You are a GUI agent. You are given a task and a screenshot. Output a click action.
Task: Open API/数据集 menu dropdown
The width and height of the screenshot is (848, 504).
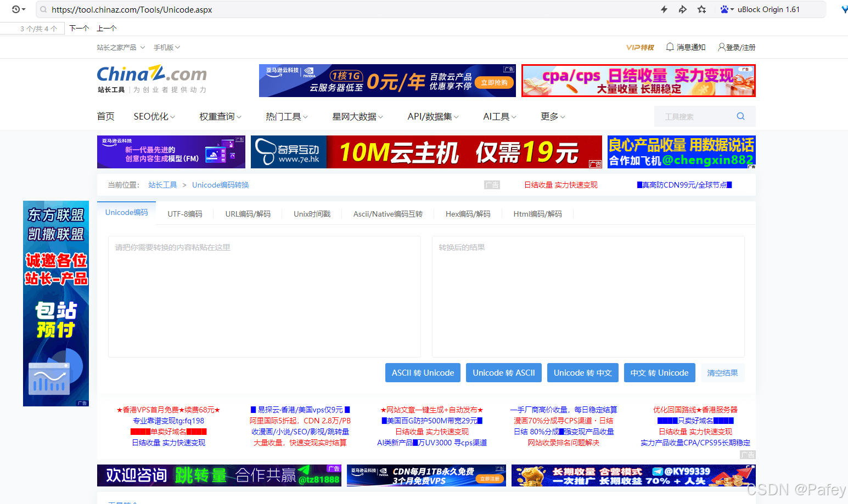pyautogui.click(x=433, y=116)
